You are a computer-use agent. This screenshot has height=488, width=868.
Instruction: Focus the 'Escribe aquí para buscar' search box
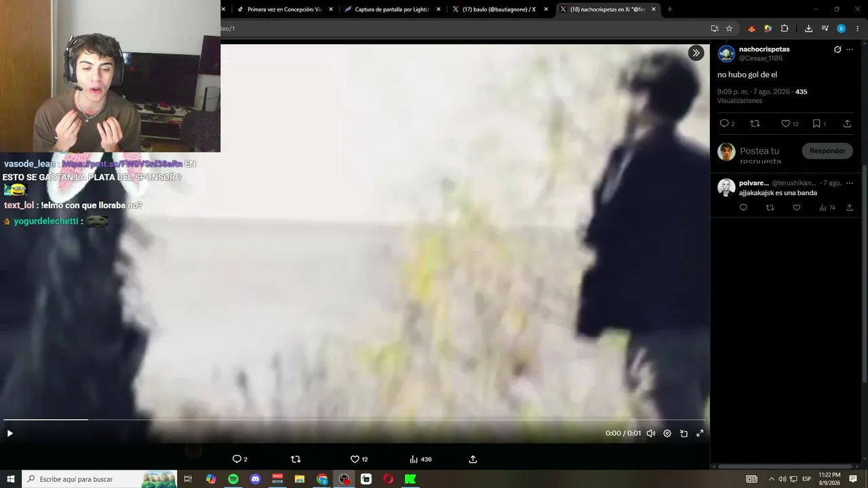[x=99, y=479]
